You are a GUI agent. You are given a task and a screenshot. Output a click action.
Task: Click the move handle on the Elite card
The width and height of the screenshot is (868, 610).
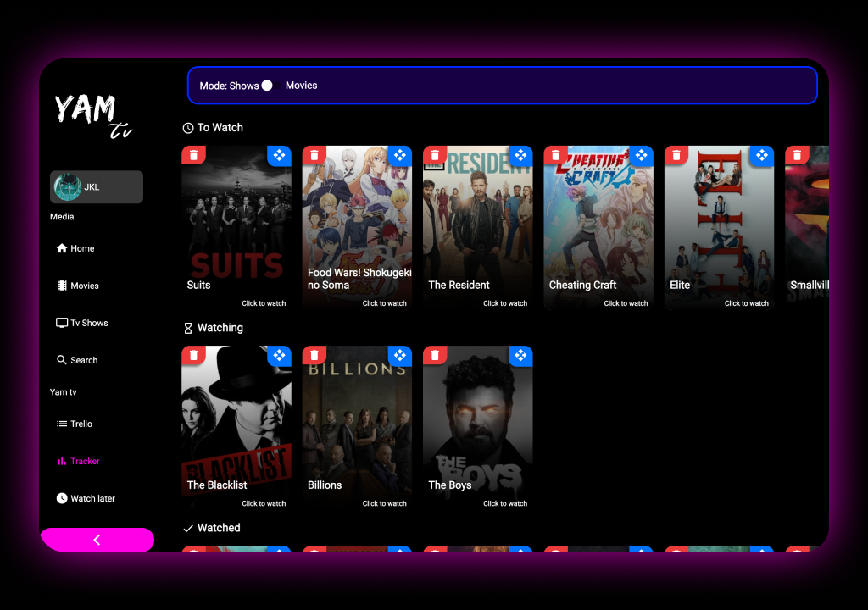pos(762,155)
